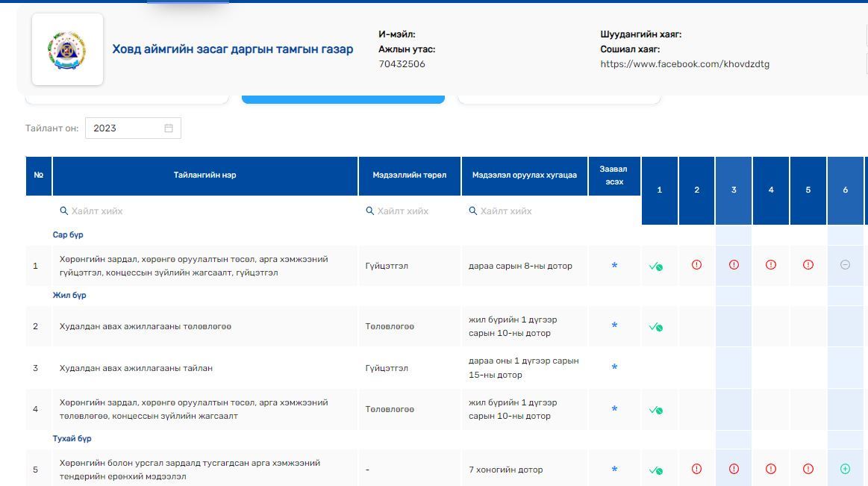Click search field under Тайлангийн нэр column

point(205,211)
